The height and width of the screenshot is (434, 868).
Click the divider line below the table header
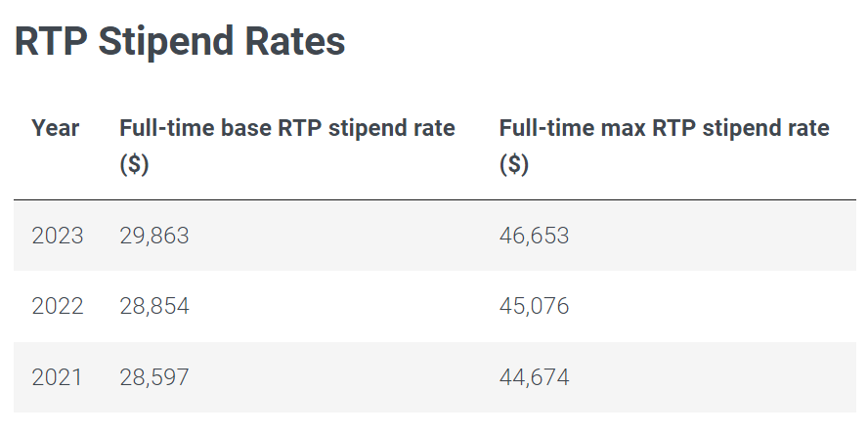pyautogui.click(x=434, y=200)
